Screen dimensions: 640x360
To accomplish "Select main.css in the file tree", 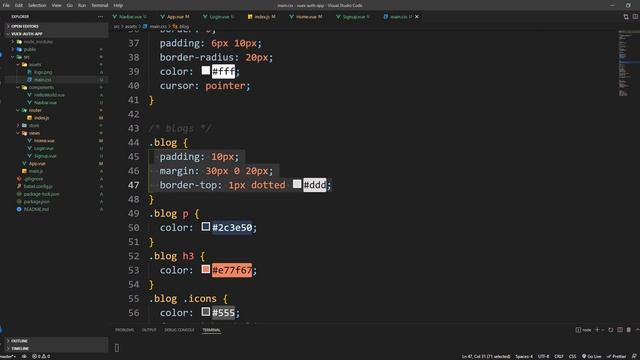I will pyautogui.click(x=42, y=80).
